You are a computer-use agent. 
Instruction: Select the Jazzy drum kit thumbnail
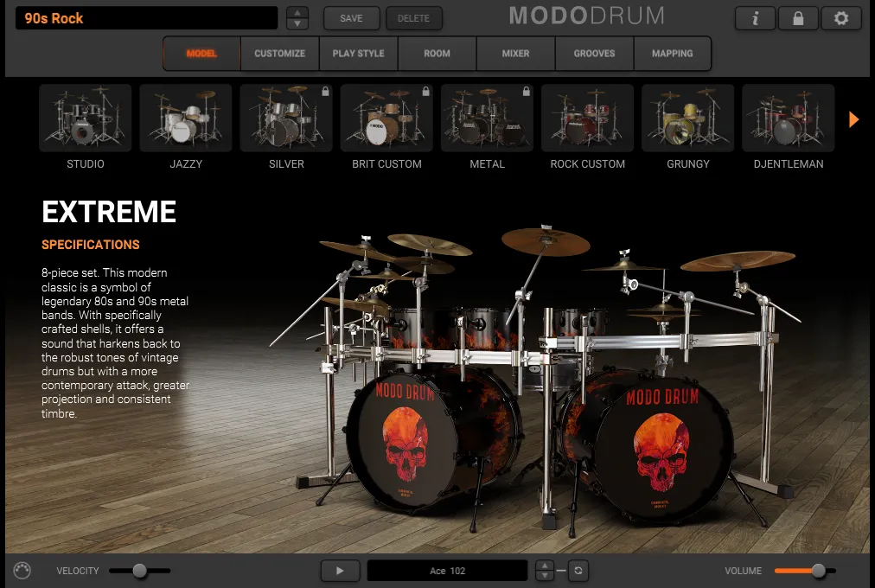186,118
